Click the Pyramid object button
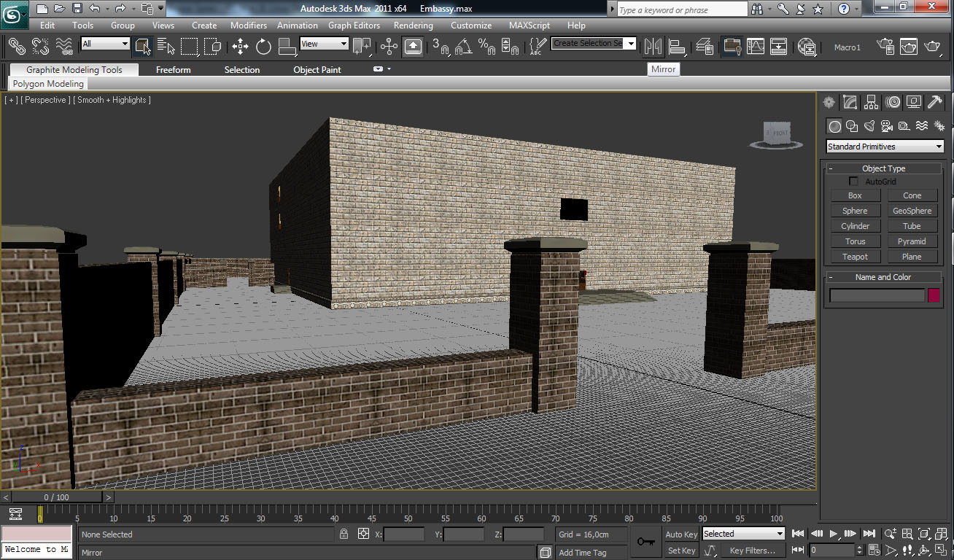954x560 pixels. 912,241
